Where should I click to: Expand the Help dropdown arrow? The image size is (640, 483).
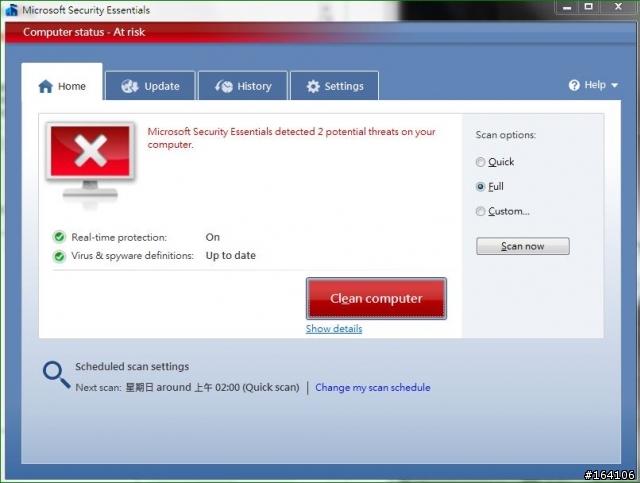[x=614, y=85]
